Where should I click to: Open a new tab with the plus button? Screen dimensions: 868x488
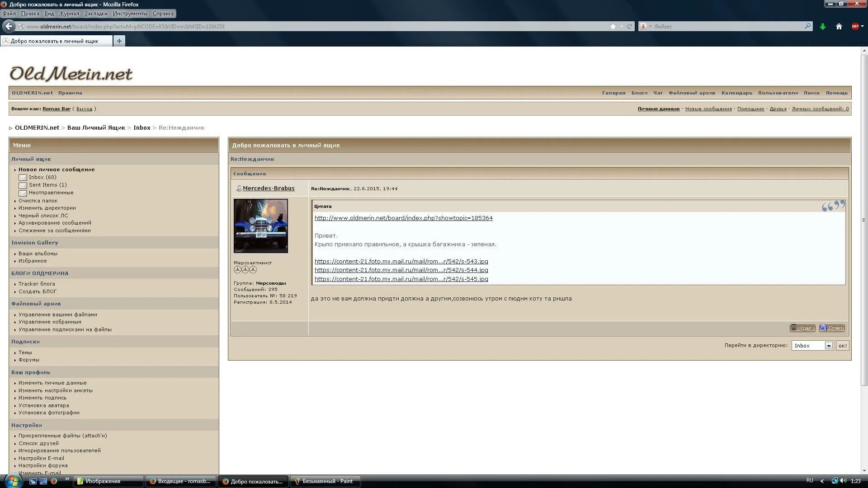[119, 41]
